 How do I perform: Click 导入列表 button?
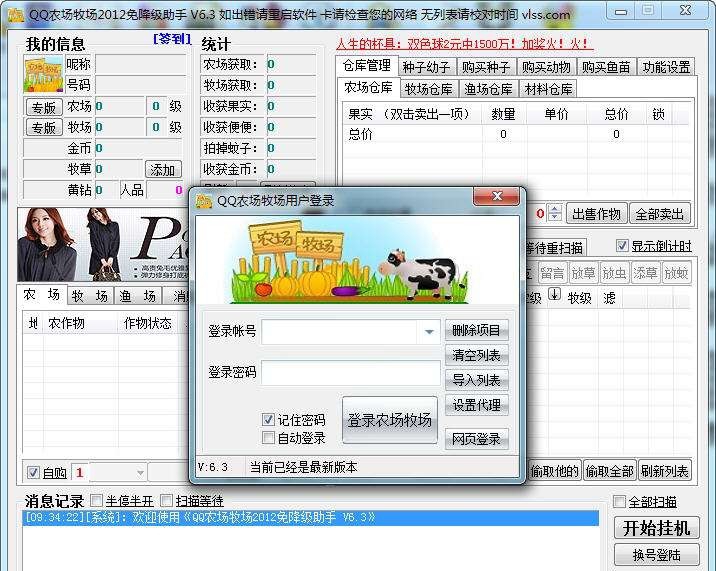tap(476, 380)
